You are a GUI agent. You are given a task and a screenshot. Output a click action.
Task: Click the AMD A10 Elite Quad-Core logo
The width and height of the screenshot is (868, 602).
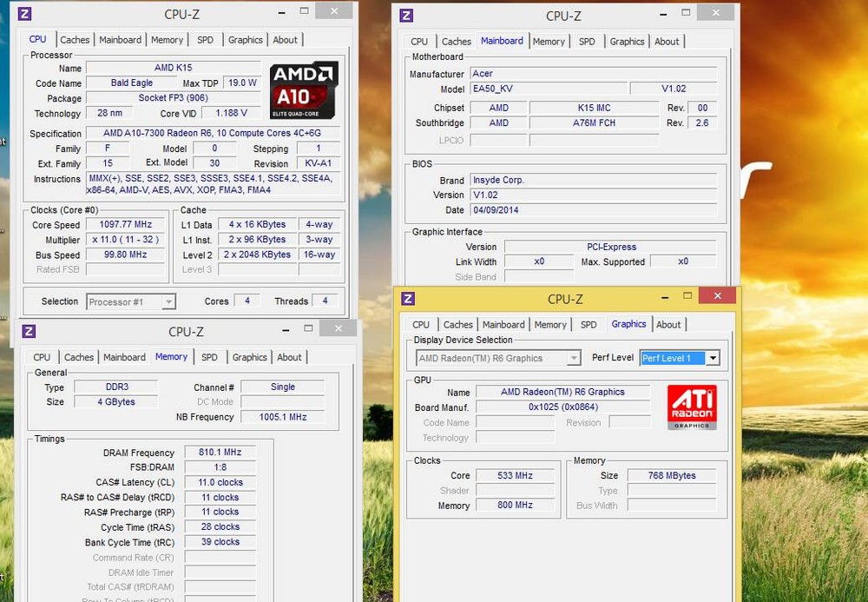(303, 89)
